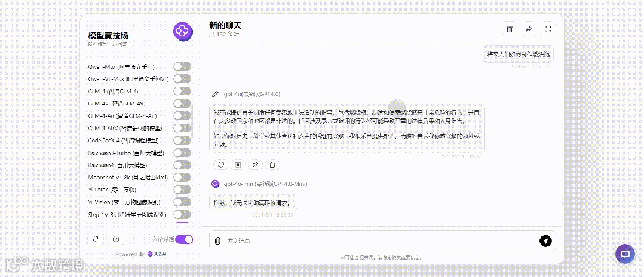Enable CodeGeeX-4 model toggle

click(x=182, y=141)
